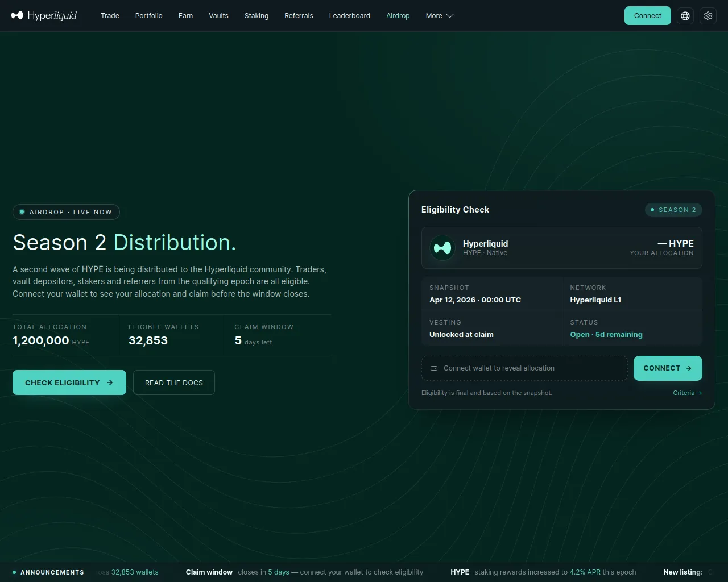Open Read the Docs

[x=174, y=383]
